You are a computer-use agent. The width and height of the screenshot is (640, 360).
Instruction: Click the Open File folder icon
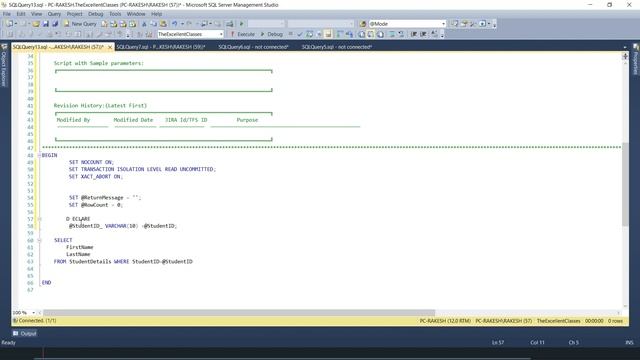(36, 24)
